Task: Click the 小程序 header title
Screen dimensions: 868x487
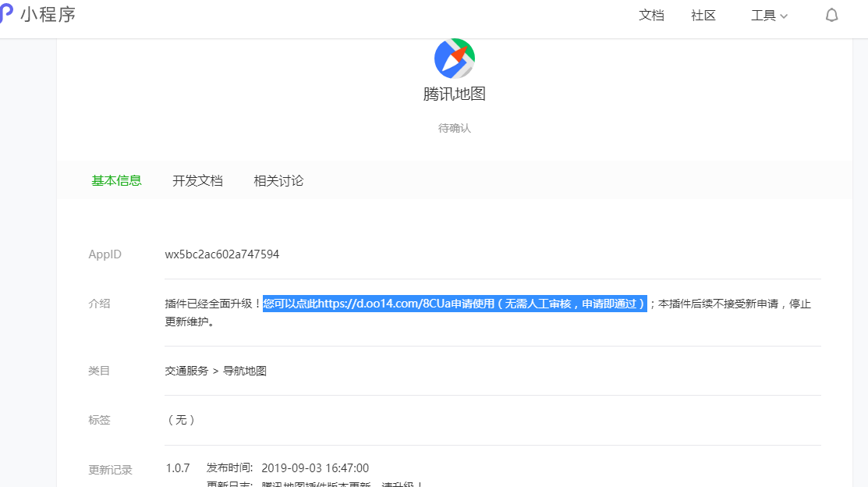Action: (x=48, y=14)
